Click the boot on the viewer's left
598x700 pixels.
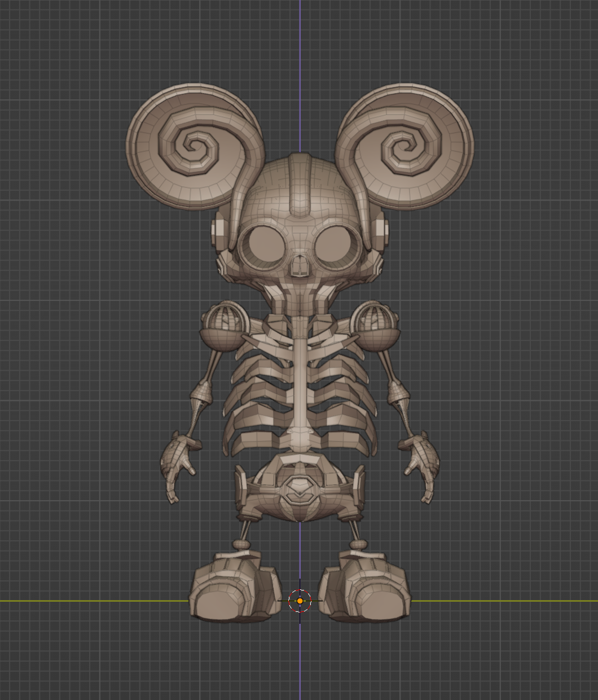pos(235,587)
